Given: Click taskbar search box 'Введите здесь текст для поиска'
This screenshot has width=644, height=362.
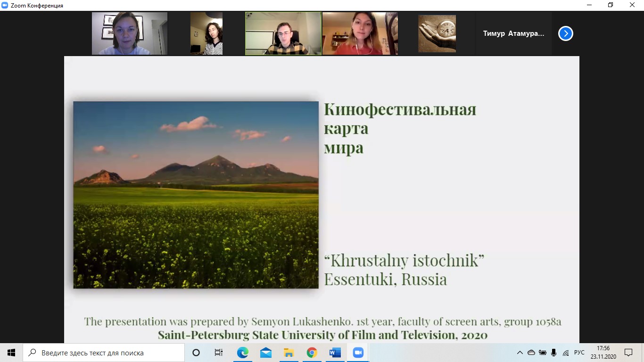Looking at the screenshot, I should click(x=104, y=353).
